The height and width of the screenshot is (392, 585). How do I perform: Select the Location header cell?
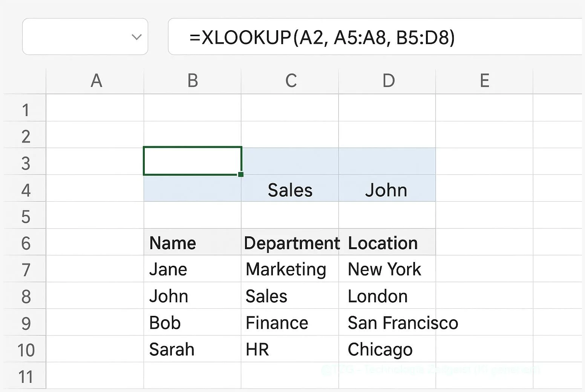(x=387, y=243)
